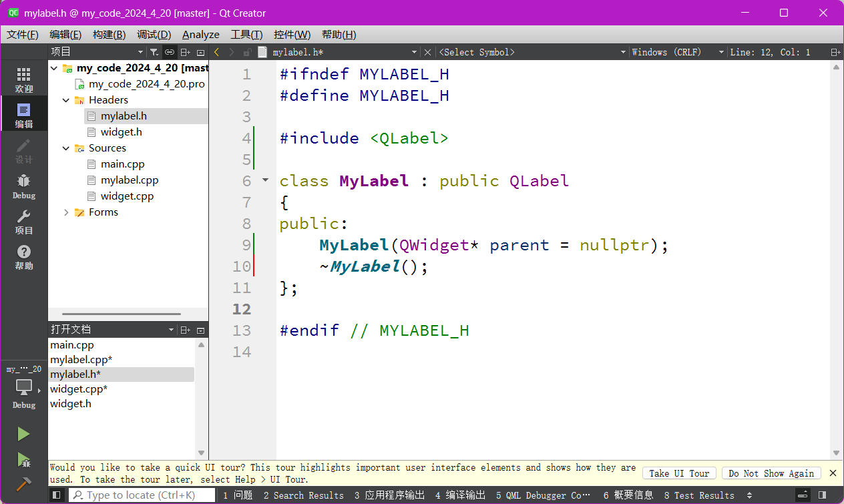Click the split panel icon in 打开文档 header

pos(186,329)
